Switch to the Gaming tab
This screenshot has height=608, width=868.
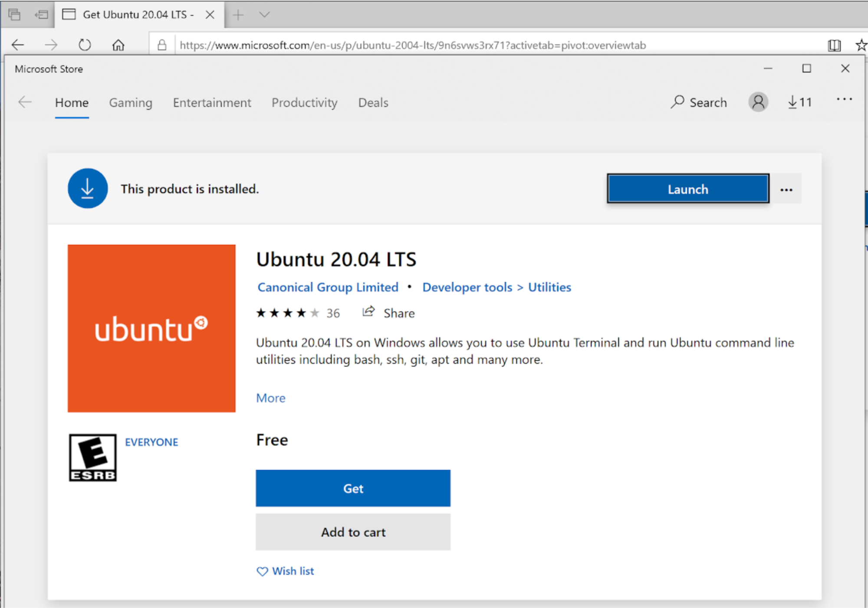coord(131,103)
